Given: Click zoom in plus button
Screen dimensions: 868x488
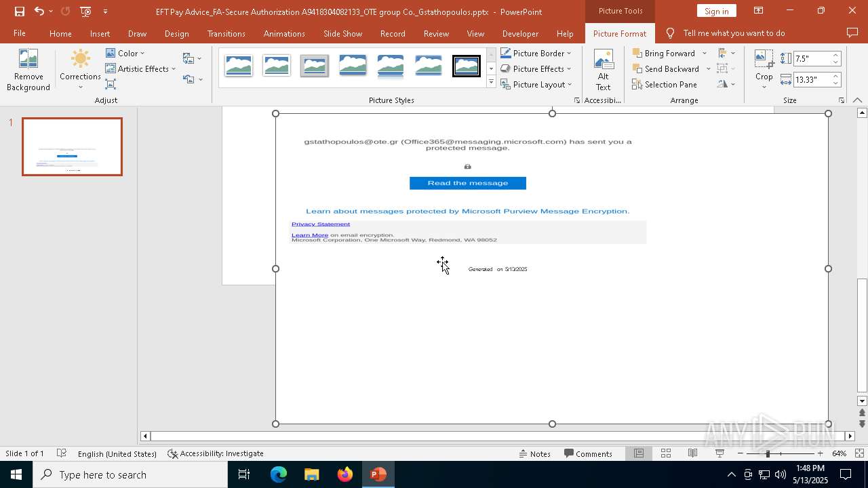Looking at the screenshot, I should click(x=820, y=453).
